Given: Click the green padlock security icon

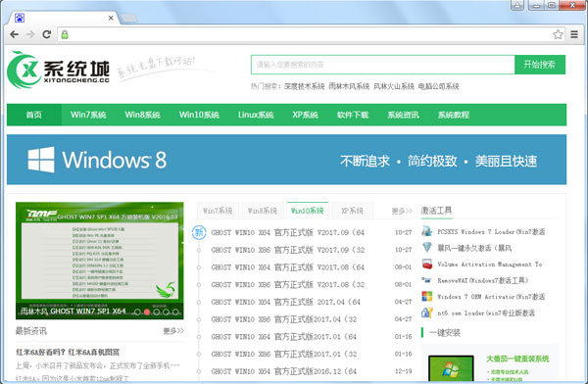Looking at the screenshot, I should [x=65, y=35].
